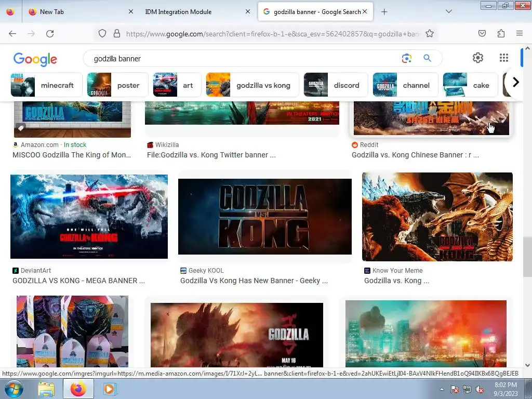Open the Reddit Chinese Banner link

tap(415, 155)
